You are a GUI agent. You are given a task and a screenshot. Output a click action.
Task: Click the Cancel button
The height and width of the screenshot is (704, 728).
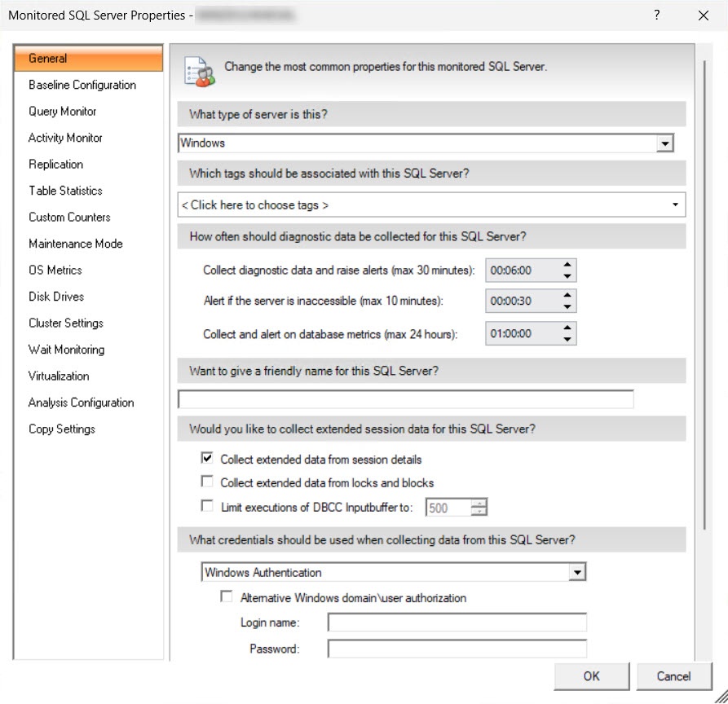[673, 675]
